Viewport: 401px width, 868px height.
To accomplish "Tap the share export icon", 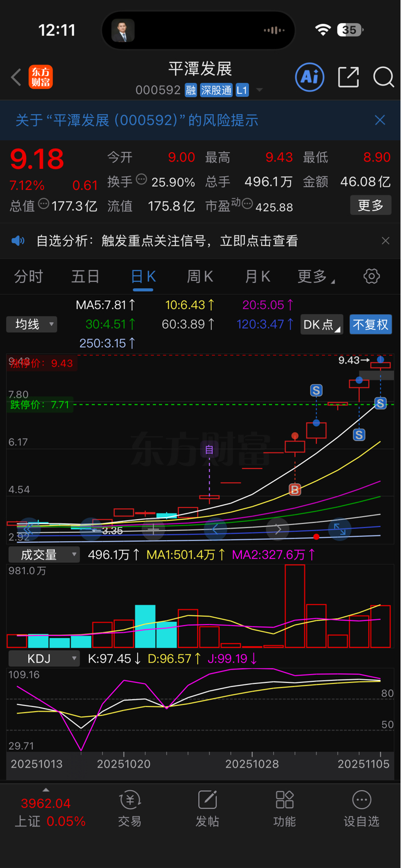I will click(x=348, y=77).
